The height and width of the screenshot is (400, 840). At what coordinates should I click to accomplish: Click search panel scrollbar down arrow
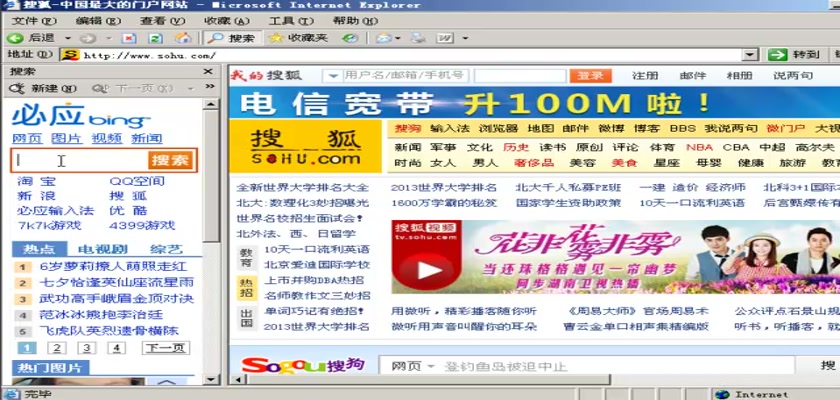point(211,380)
